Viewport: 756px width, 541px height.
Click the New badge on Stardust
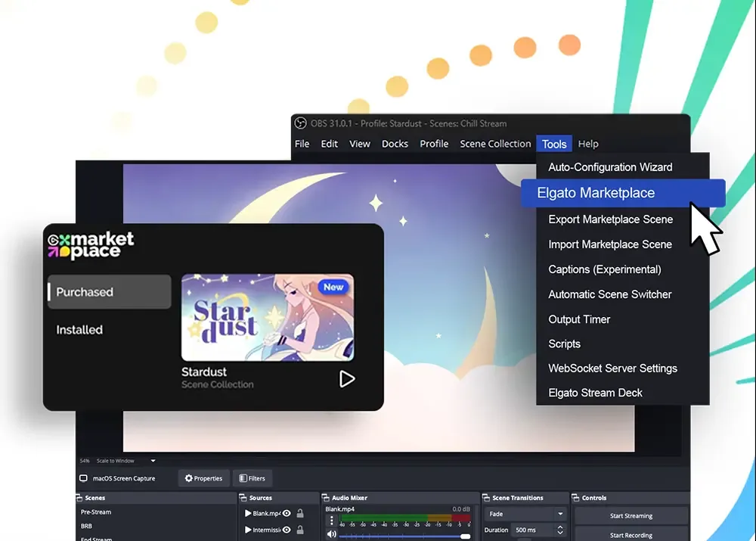pyautogui.click(x=333, y=288)
